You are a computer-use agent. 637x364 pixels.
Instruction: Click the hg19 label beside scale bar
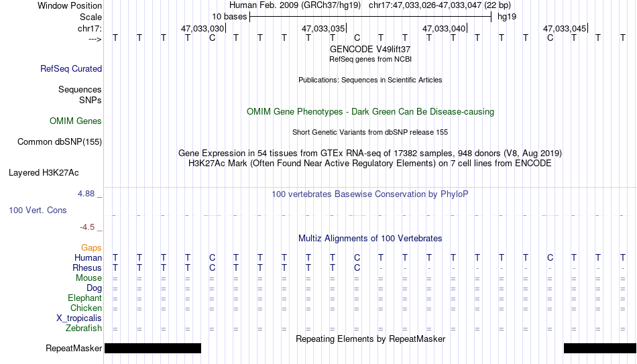[507, 17]
